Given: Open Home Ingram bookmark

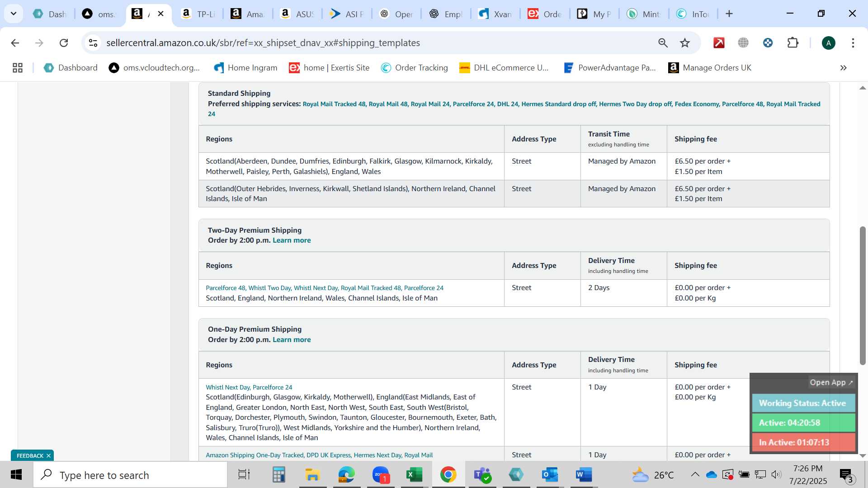Looking at the screenshot, I should (245, 68).
